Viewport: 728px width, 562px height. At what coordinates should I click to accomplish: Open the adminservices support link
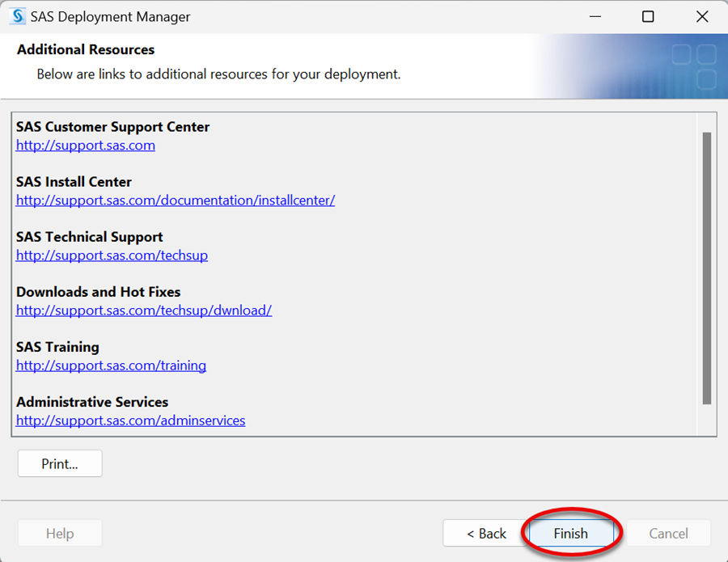tap(130, 420)
